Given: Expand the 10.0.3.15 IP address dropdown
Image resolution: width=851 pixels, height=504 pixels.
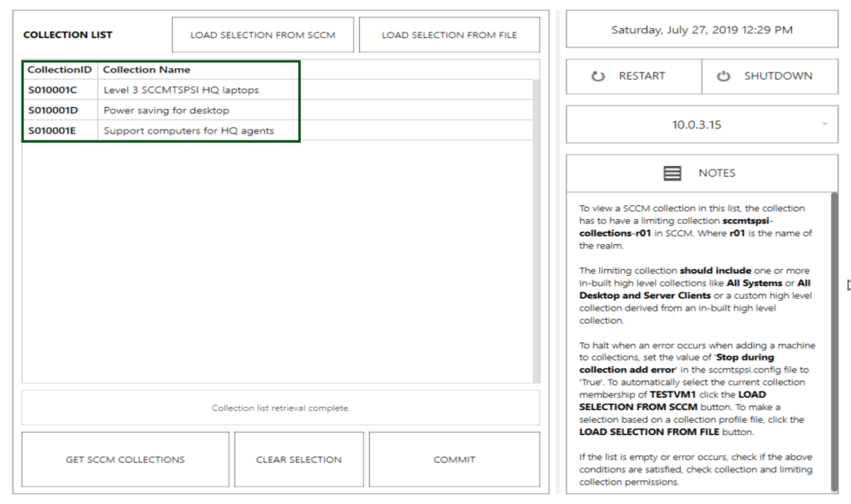Looking at the screenshot, I should click(824, 125).
